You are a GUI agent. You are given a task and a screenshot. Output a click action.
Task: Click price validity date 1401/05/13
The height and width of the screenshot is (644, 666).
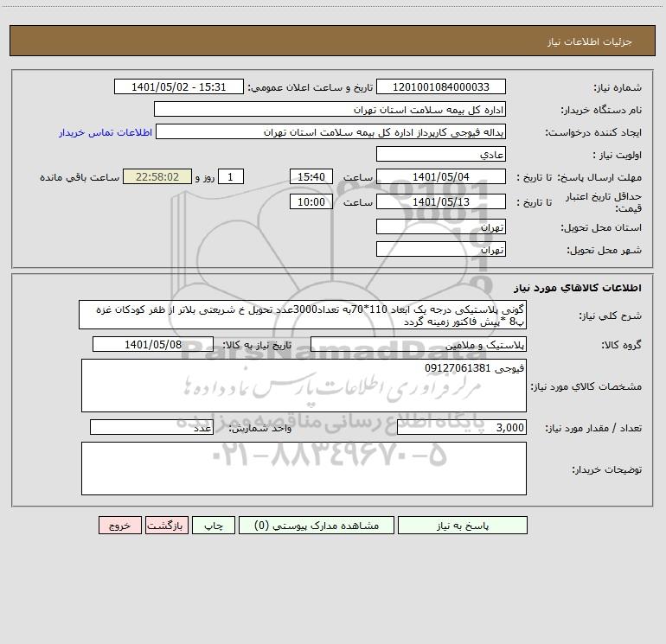[441, 201]
